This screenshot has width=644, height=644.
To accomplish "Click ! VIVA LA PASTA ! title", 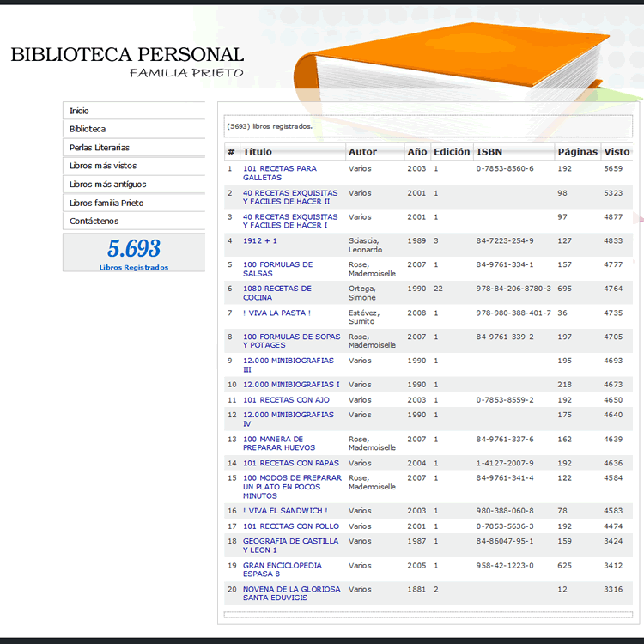I will point(276,313).
